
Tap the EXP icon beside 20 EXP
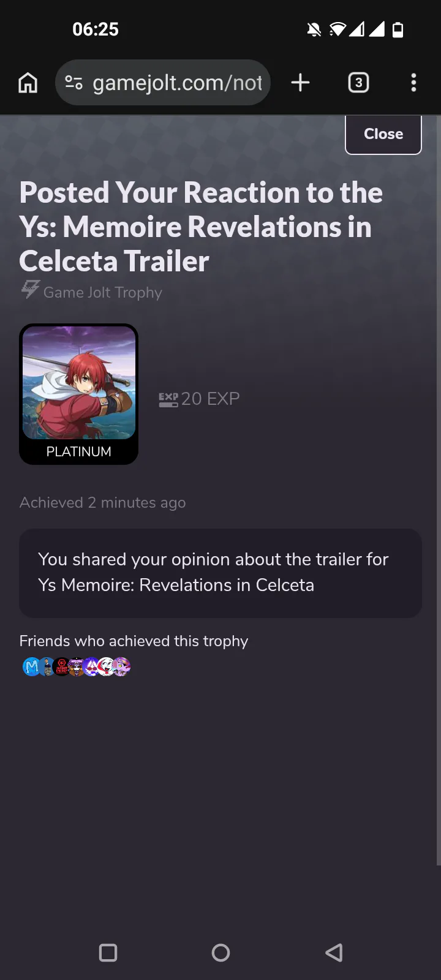coord(168,399)
